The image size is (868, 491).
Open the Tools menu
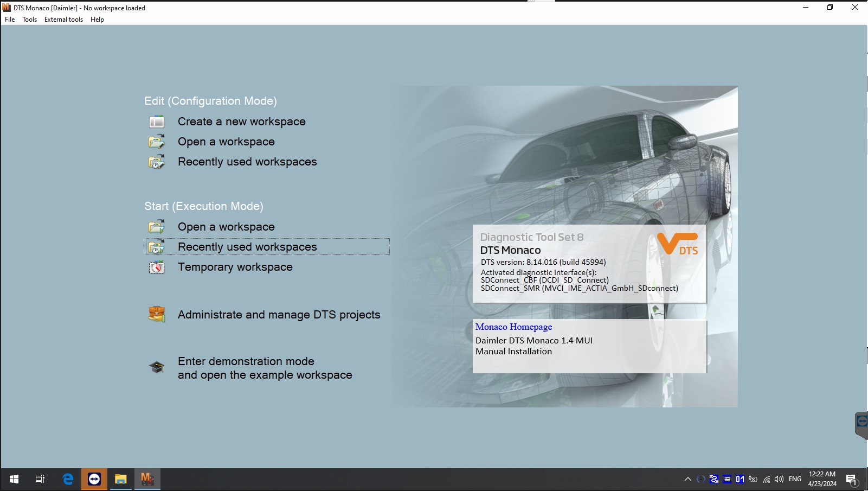pyautogui.click(x=29, y=20)
